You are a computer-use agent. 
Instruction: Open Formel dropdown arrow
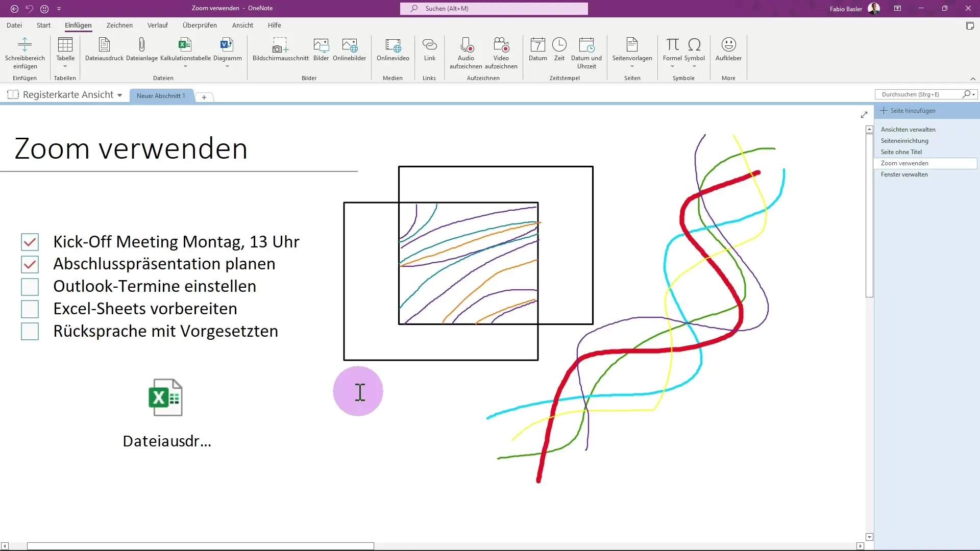[x=672, y=66]
